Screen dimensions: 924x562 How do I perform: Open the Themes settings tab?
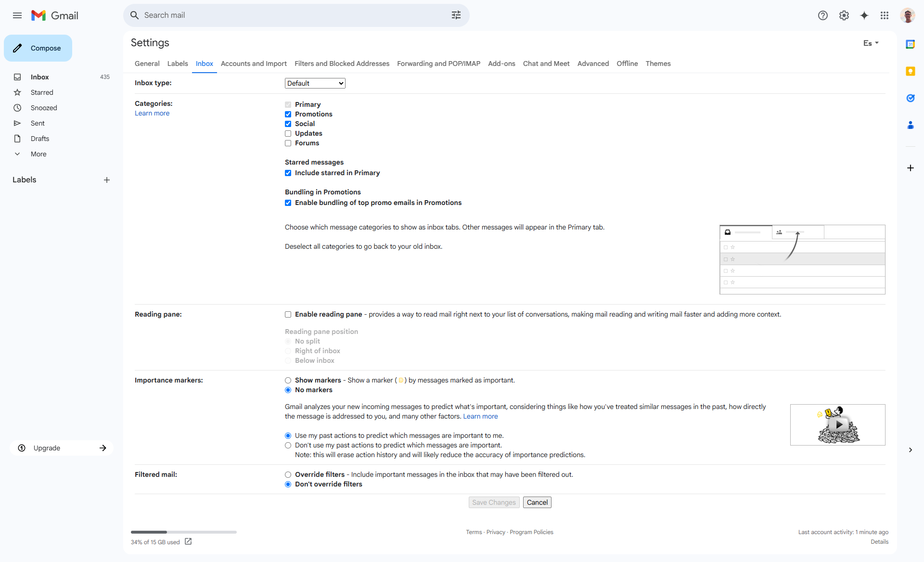658,64
